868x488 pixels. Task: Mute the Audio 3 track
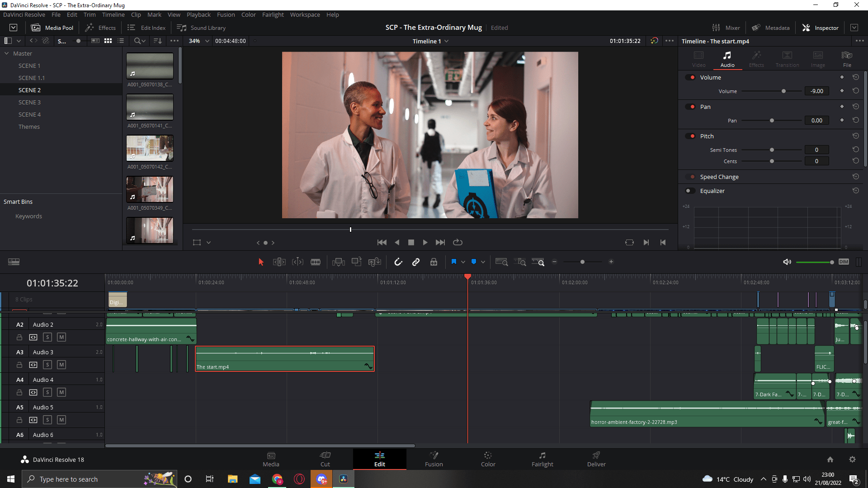pos(61,365)
